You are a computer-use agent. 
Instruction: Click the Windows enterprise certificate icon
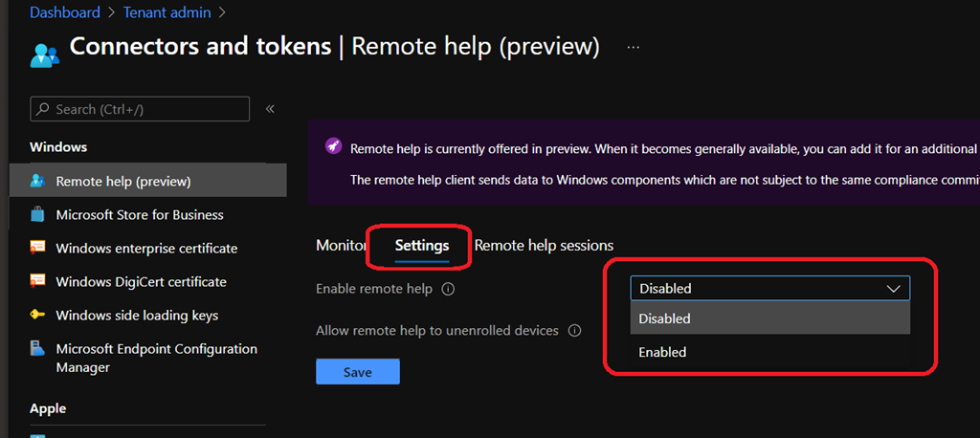point(37,248)
